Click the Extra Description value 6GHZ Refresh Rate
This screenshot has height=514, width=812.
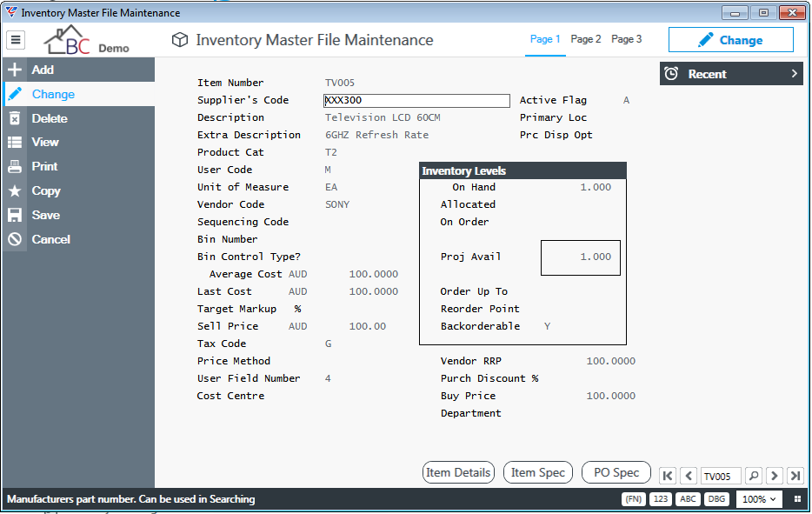click(377, 135)
